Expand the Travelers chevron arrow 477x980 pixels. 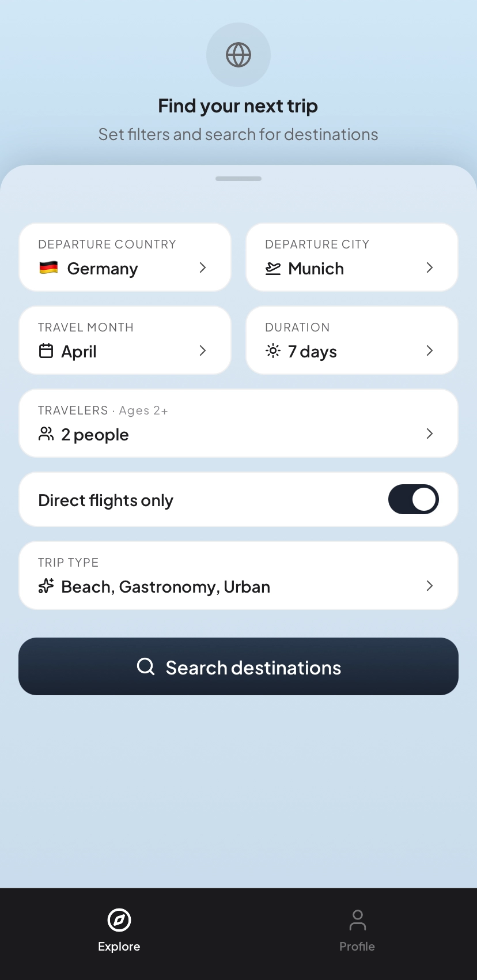tap(430, 434)
